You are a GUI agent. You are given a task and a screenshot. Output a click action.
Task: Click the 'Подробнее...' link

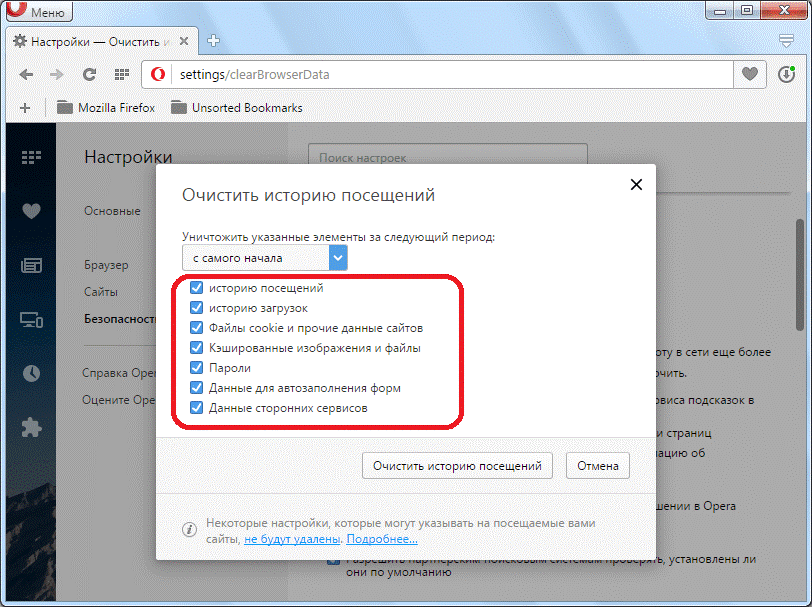[x=382, y=539]
